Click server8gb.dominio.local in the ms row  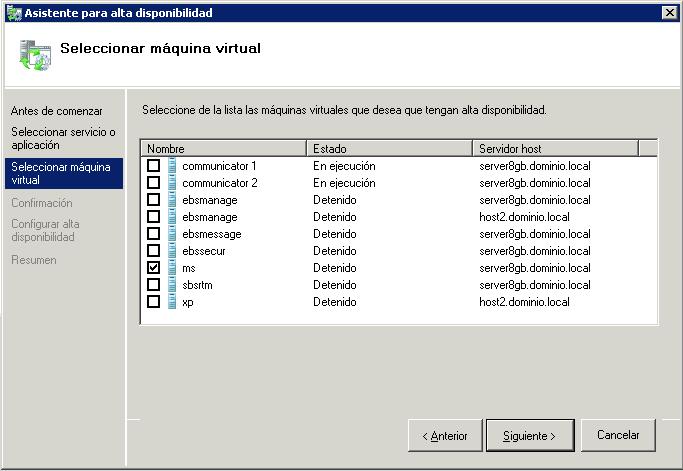(x=535, y=268)
